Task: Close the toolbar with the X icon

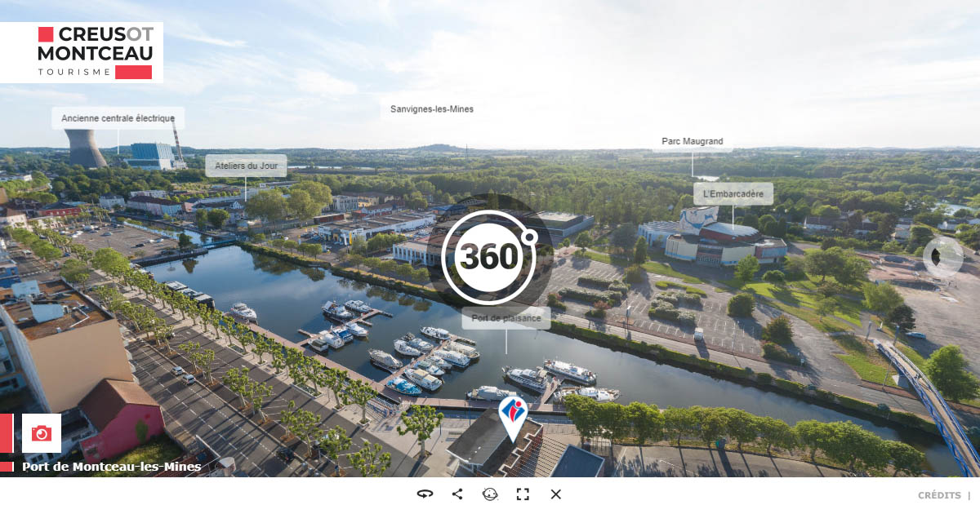Action: click(556, 494)
